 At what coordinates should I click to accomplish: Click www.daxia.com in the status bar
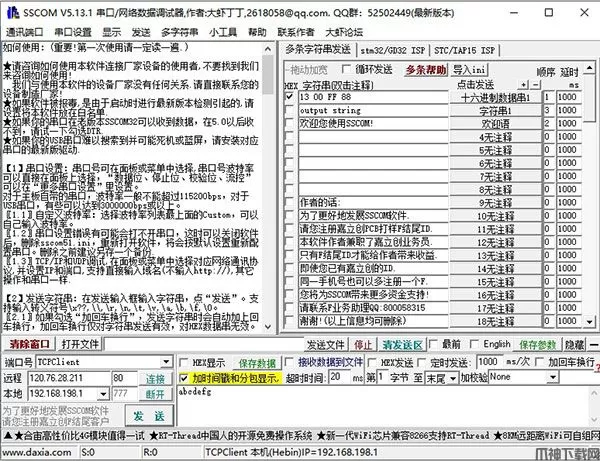click(x=37, y=452)
